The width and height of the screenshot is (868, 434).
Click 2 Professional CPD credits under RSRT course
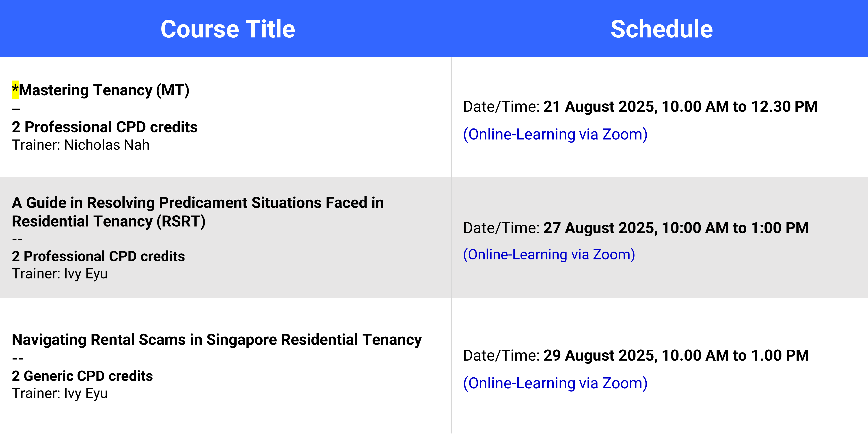tap(98, 257)
